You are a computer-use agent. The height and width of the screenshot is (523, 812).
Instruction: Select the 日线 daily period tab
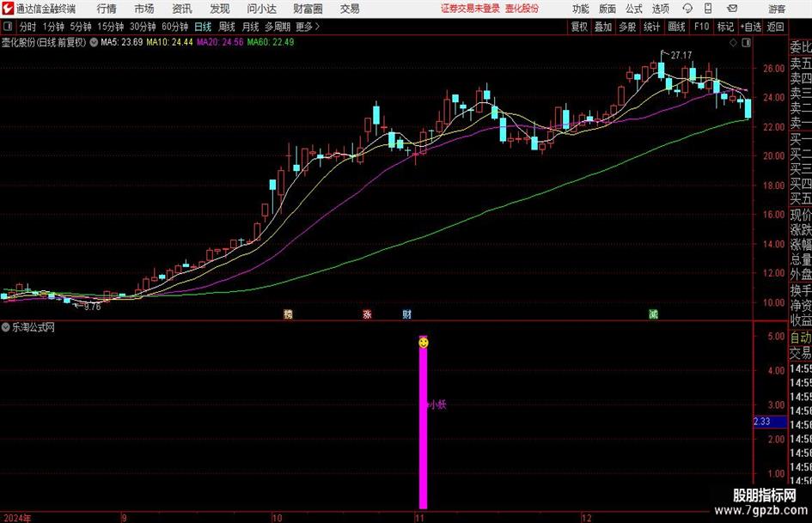[203, 27]
